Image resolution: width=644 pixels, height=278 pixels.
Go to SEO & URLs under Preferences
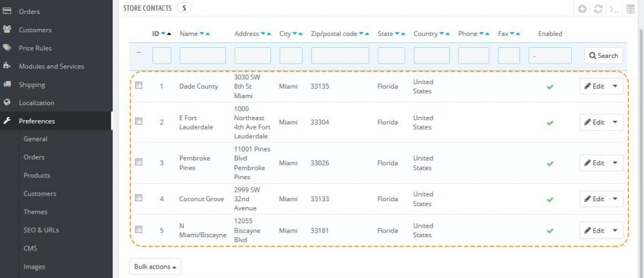(41, 230)
